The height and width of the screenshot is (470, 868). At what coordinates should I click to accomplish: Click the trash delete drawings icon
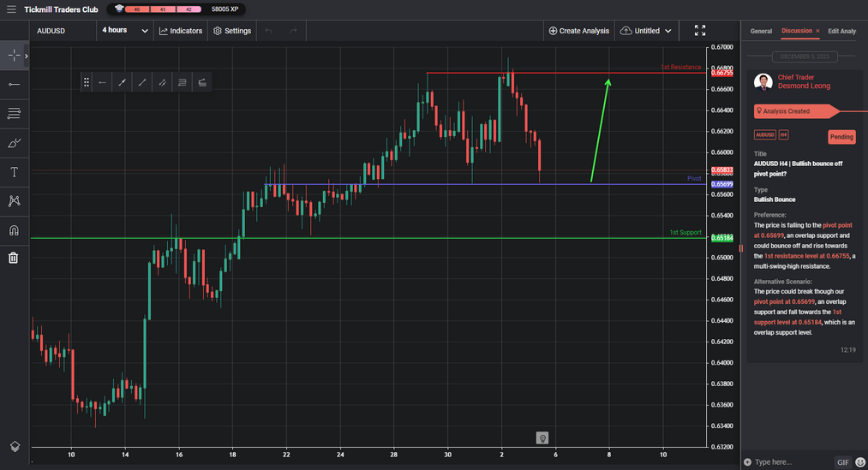click(14, 258)
